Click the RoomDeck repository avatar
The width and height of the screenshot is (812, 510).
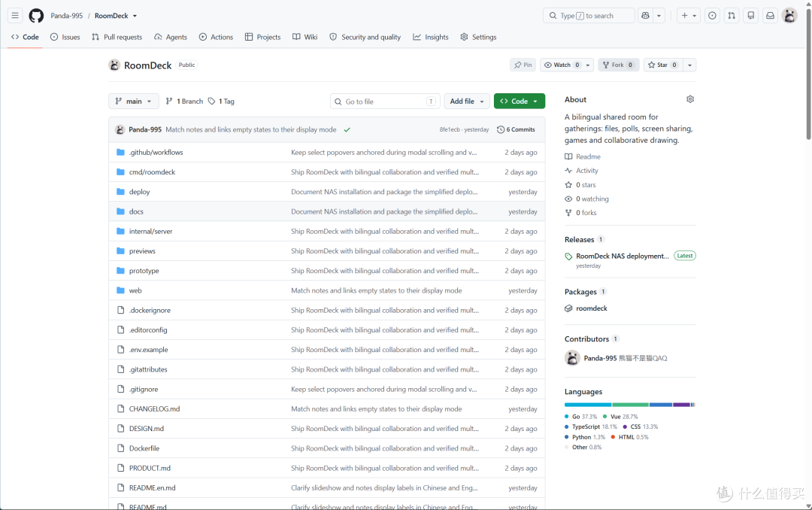[x=114, y=65]
